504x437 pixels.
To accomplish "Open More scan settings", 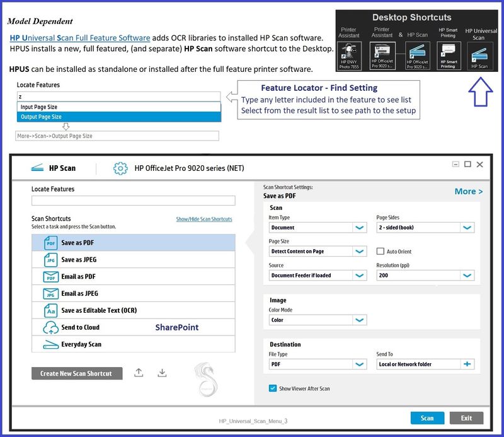I will 469,192.
